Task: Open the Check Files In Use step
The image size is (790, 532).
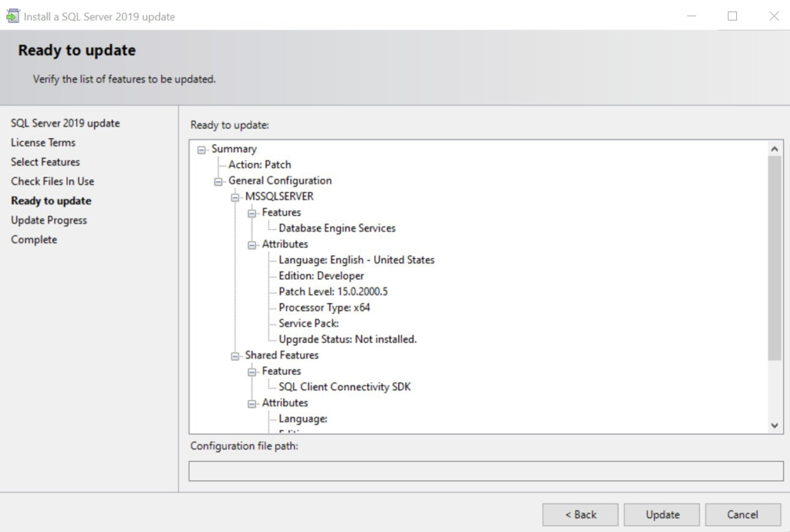Action: (52, 181)
